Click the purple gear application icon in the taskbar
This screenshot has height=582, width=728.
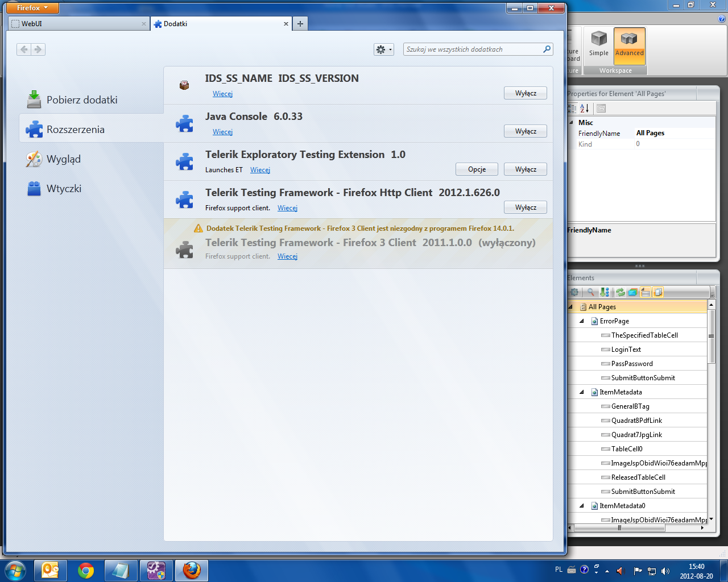tap(156, 570)
